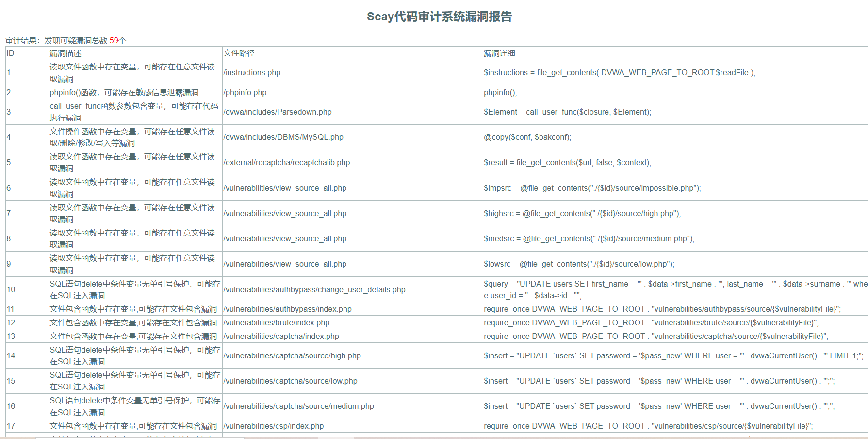
Task: Click the report title Seay代码审计系统漏洞报告
Action: (441, 17)
